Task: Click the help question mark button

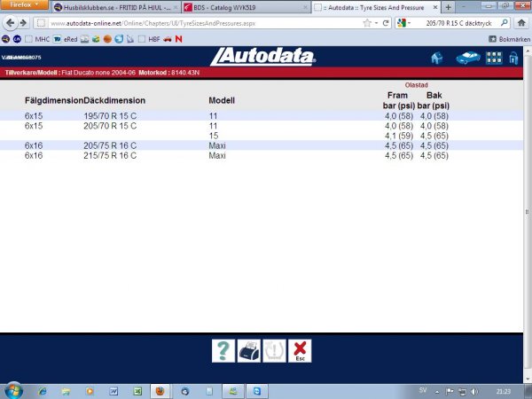Action: (x=224, y=351)
